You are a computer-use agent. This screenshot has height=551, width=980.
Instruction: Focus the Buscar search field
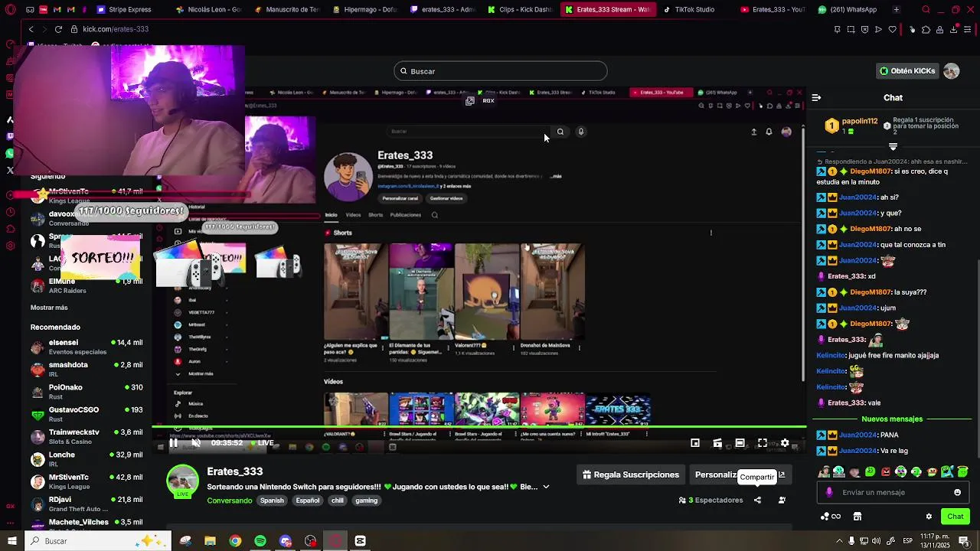coord(501,71)
